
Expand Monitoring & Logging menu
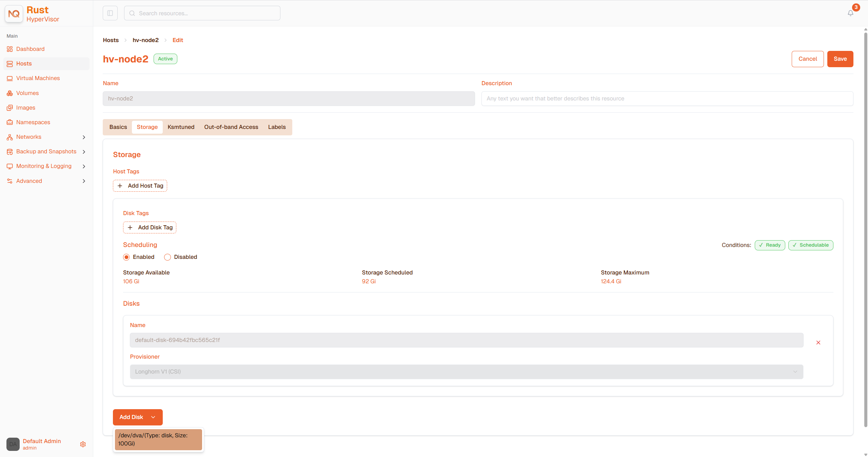tap(84, 166)
